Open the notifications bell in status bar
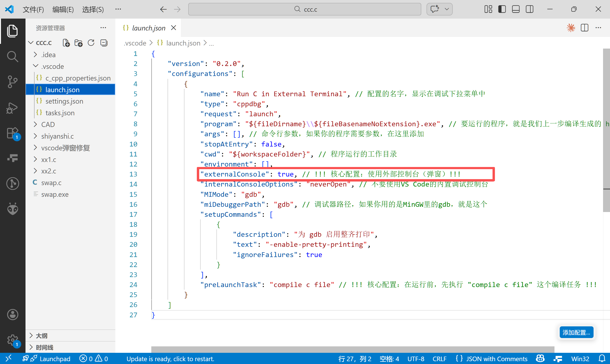 (602, 359)
